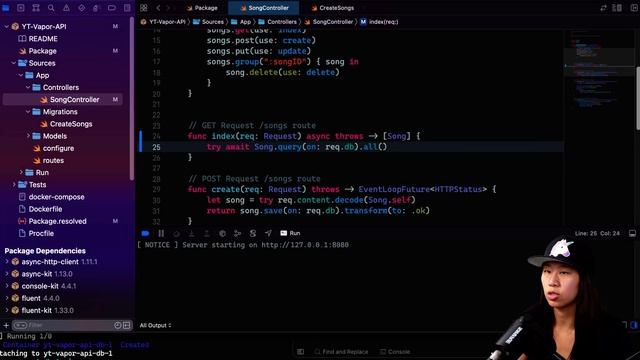The image size is (640, 360).
Task: Open the Breakpoint navigator
Action: 111,8
